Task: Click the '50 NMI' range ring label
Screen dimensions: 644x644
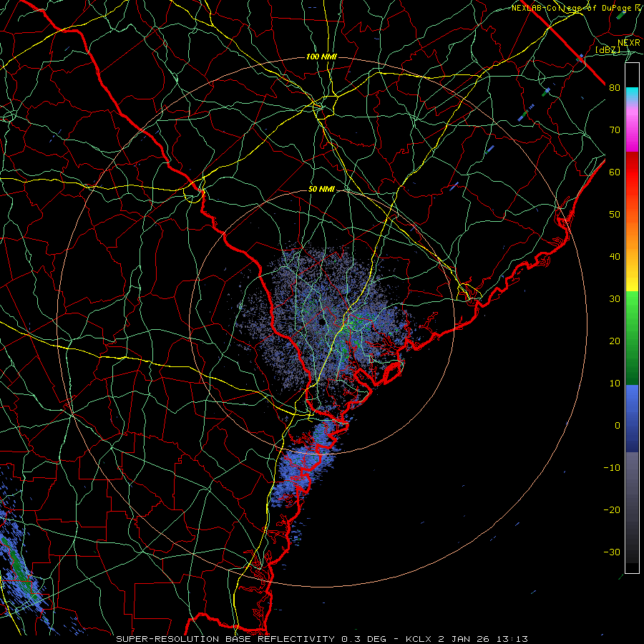Action: (321, 190)
